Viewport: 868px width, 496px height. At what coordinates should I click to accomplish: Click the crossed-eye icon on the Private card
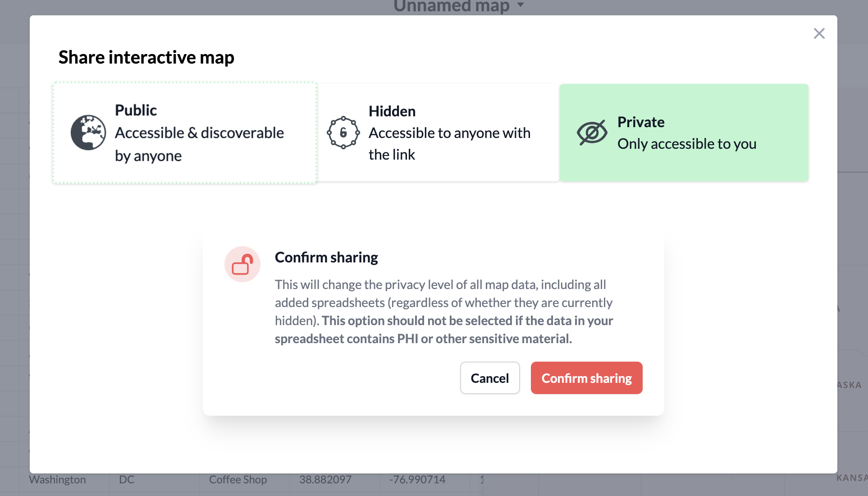pyautogui.click(x=592, y=133)
